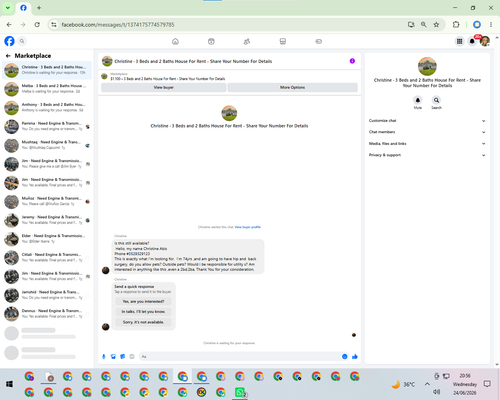Open the Chrome three-dot menu
The image size is (500, 400).
491,25
